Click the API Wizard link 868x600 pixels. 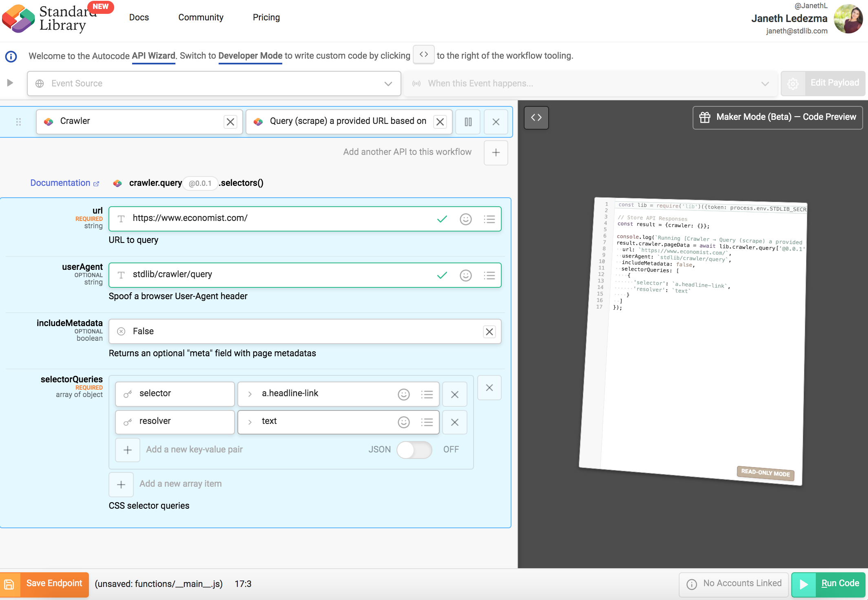coord(153,55)
